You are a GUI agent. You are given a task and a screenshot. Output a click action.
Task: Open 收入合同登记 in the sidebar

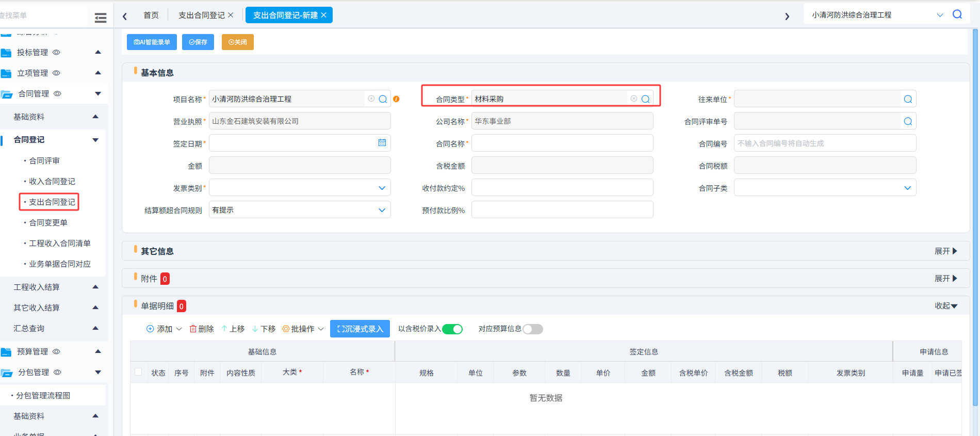pyautogui.click(x=52, y=181)
